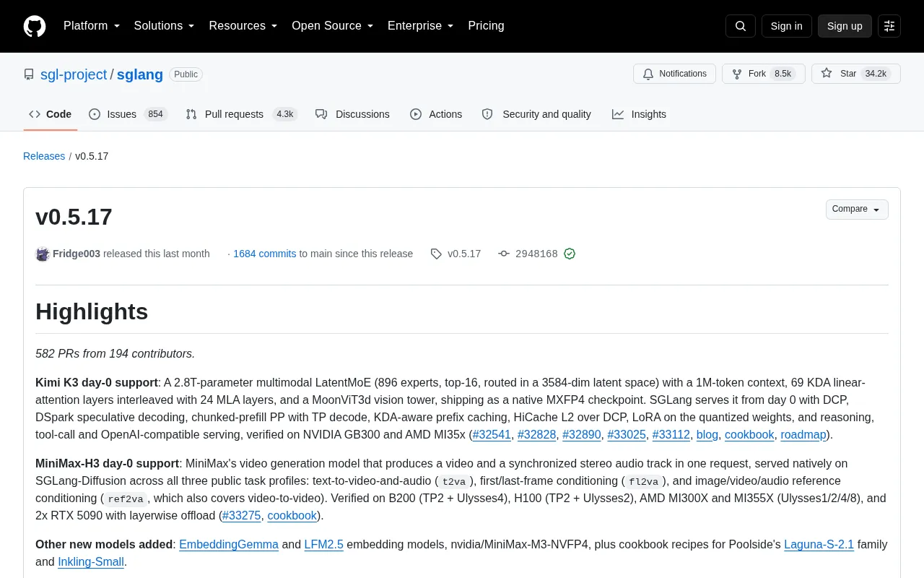Image resolution: width=924 pixels, height=578 pixels.
Task: Star the sglang repository
Action: click(855, 74)
